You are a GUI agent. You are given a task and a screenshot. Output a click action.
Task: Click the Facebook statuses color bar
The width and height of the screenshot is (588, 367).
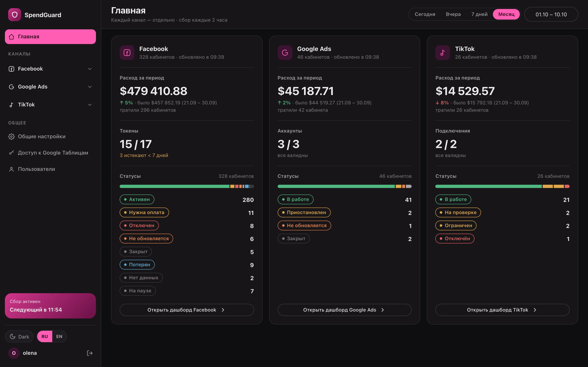pyautogui.click(x=187, y=186)
